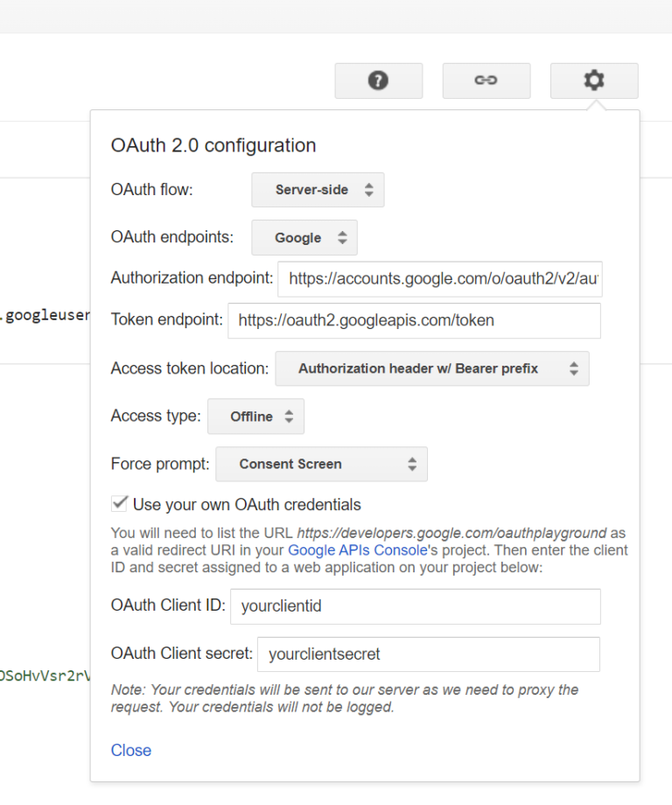Open the settings gear icon

tap(593, 80)
